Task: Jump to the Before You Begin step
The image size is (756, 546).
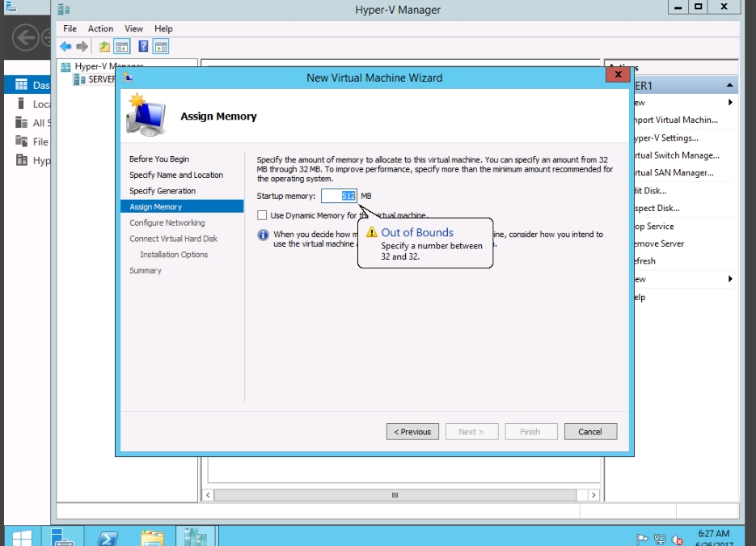Action: click(159, 159)
